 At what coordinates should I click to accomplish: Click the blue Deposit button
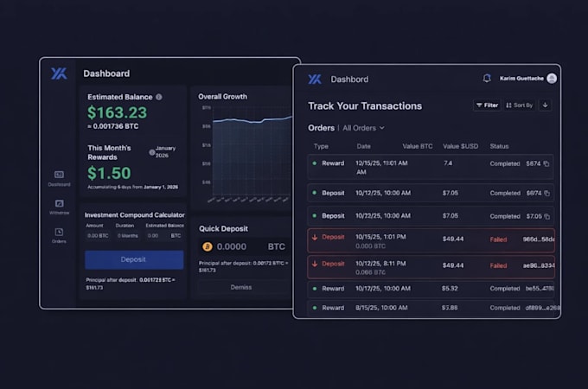point(134,259)
